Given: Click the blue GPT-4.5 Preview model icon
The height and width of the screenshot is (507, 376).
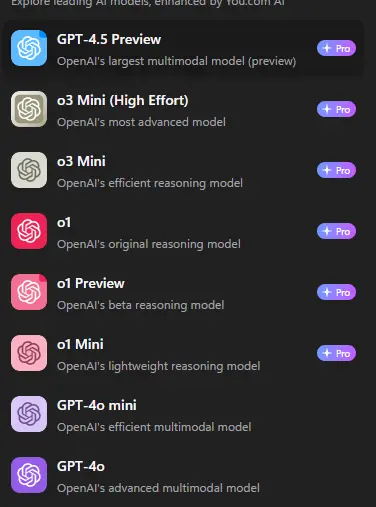Looking at the screenshot, I should coord(29,48).
